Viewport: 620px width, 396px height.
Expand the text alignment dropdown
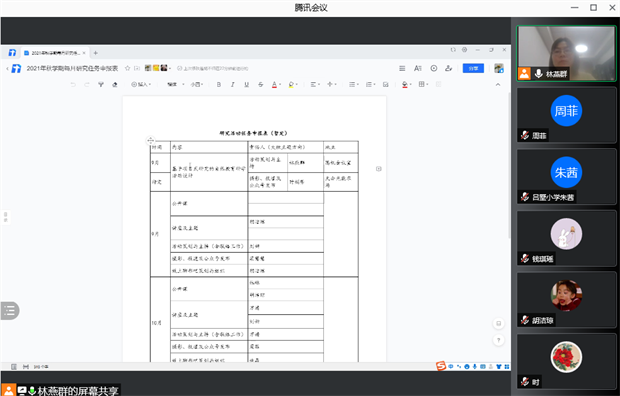tap(315, 84)
